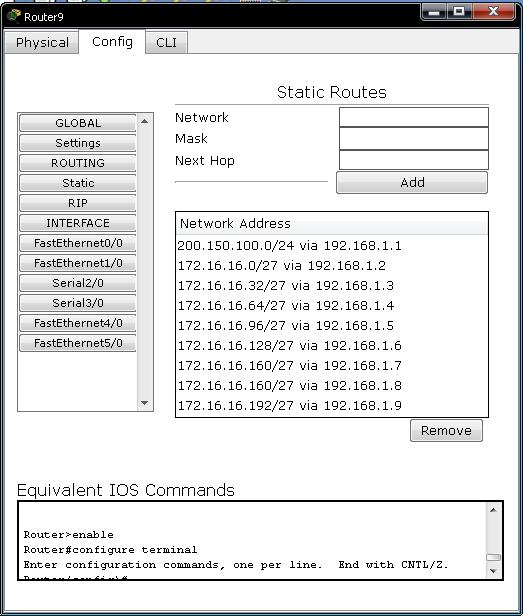523x616 pixels.
Task: Click the Mask input field
Action: (x=414, y=139)
